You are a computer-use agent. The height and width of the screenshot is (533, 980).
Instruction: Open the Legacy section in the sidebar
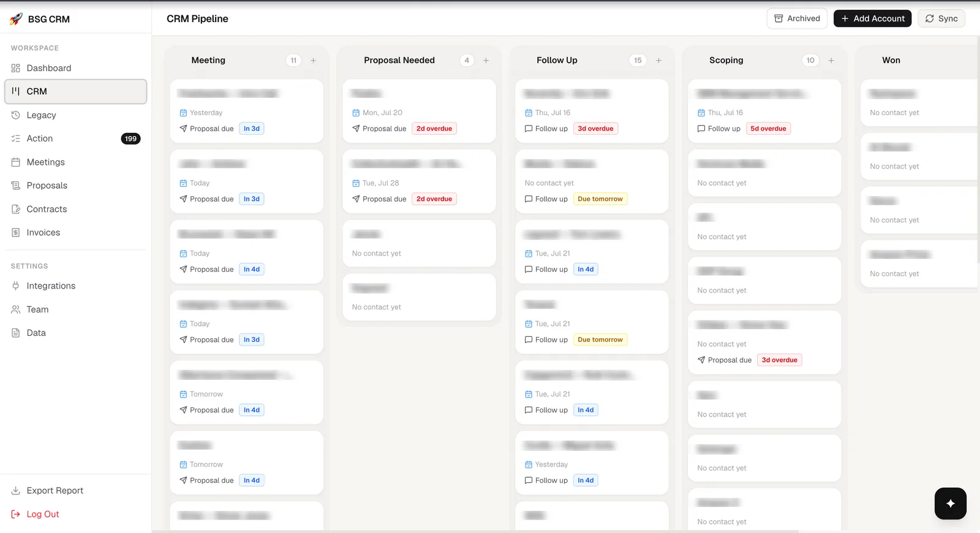tap(76, 115)
